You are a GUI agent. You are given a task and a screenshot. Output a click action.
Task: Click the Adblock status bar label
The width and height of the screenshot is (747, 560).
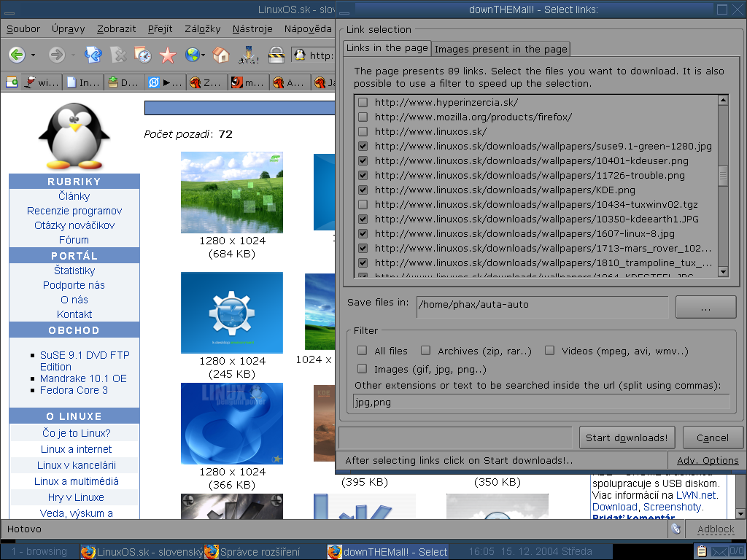pos(716,529)
